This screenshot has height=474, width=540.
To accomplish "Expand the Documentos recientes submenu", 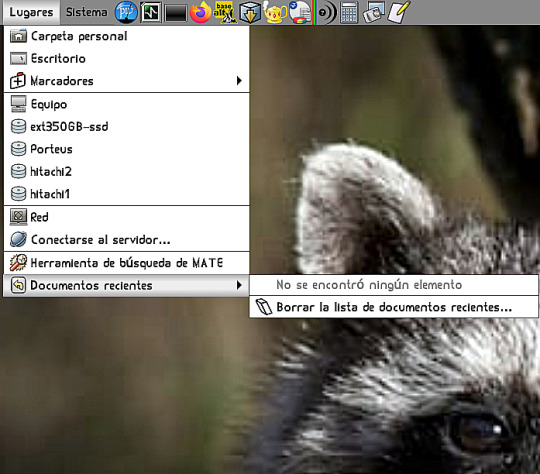I will coord(126,285).
